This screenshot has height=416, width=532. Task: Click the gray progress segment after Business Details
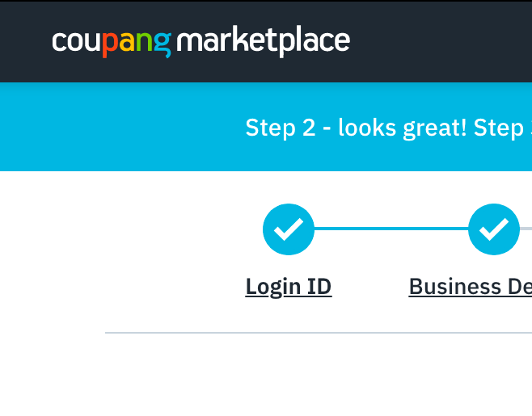[x=526, y=229]
